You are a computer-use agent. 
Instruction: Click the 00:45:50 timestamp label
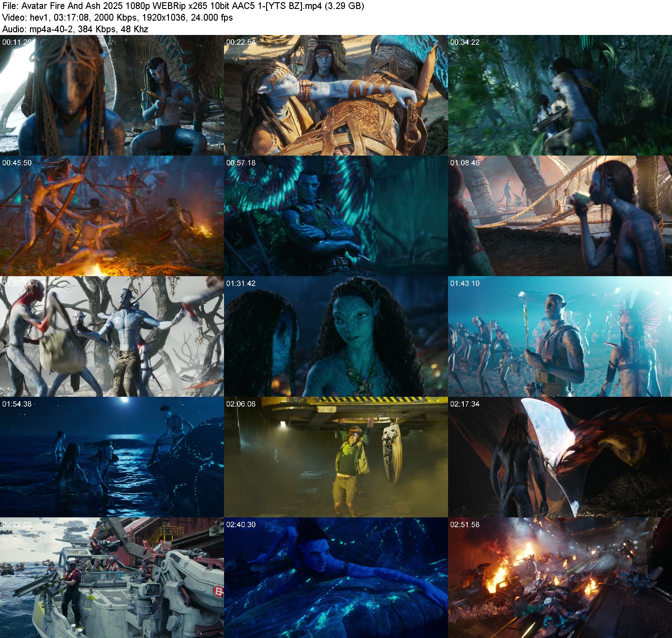point(17,163)
